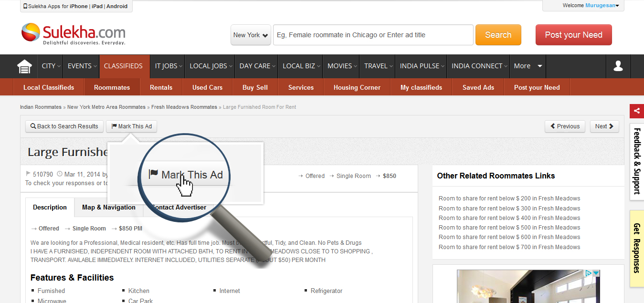Viewport: 644px width, 303px height.
Task: Expand the More menu in navigation
Action: pos(528,66)
